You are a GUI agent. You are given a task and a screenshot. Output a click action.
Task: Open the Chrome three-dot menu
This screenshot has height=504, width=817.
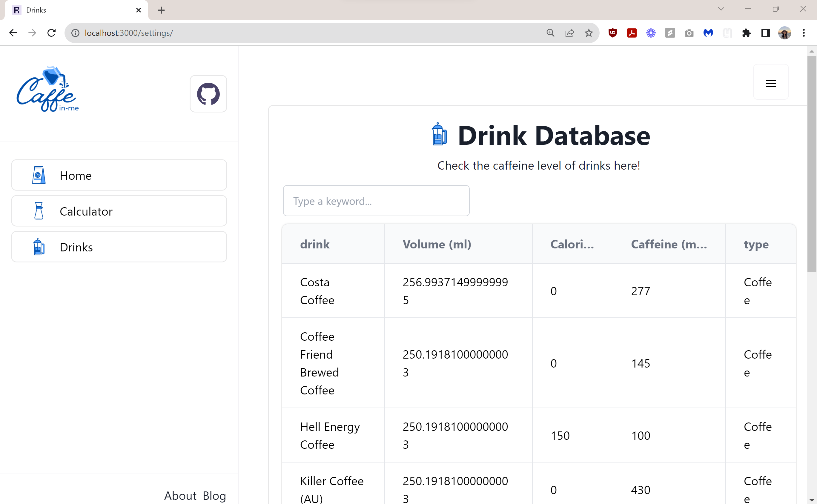pos(804,33)
